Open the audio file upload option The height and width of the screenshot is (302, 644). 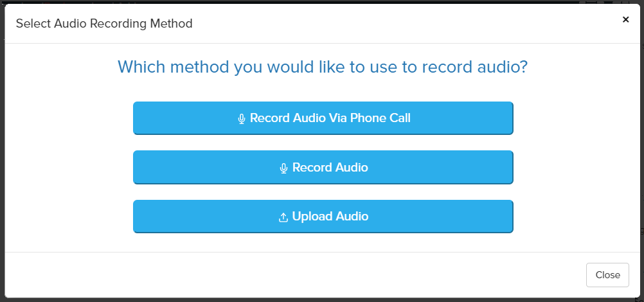[323, 217]
